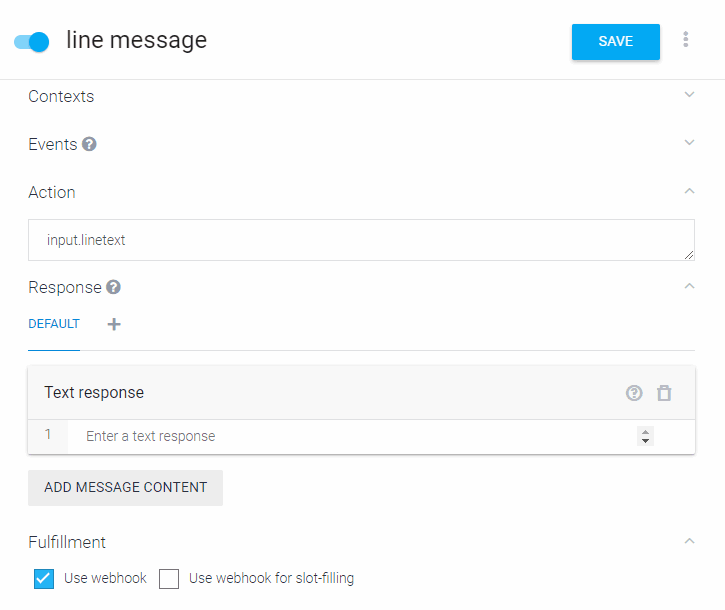Click the Text response help icon

click(x=634, y=393)
